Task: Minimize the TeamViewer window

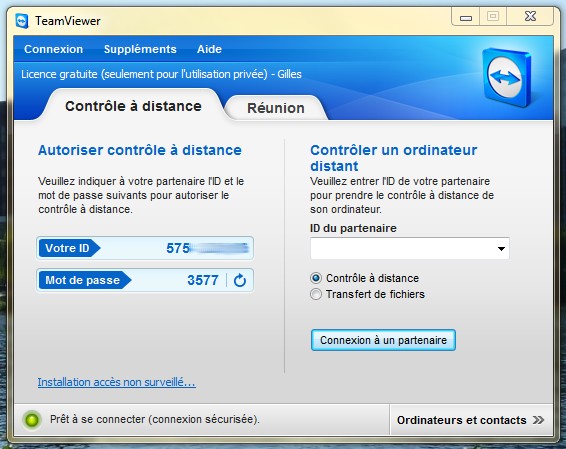Action: (466, 17)
